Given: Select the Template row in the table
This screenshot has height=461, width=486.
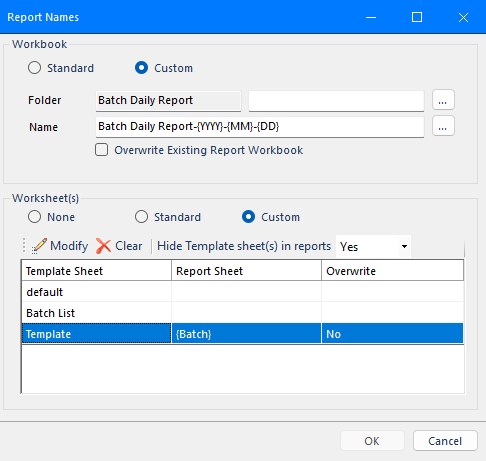Looking at the screenshot, I should (242, 334).
